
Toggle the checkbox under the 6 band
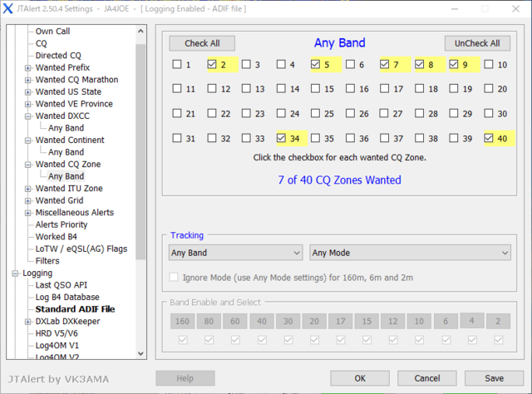(446, 340)
